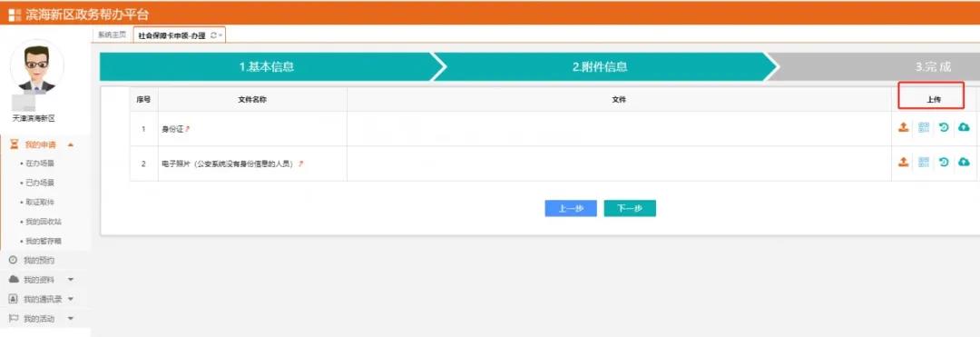Viewport: 980px width, 337px height.
Task: Click the orange upload icon in the 电子照片 row
Action: click(903, 163)
